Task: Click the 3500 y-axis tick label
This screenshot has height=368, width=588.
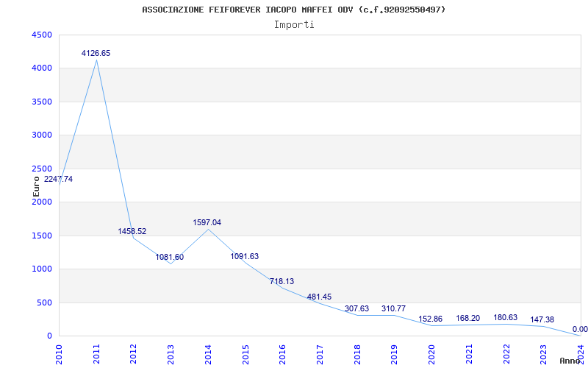Action: [42, 102]
